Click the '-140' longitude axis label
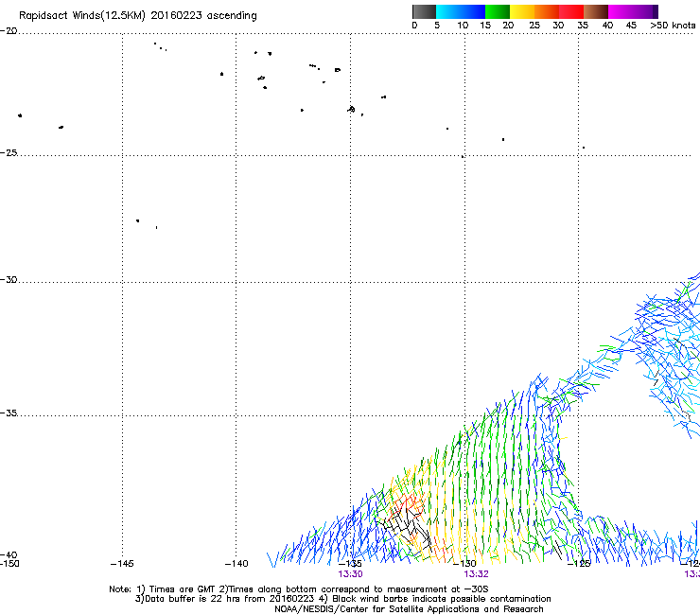 click(236, 564)
